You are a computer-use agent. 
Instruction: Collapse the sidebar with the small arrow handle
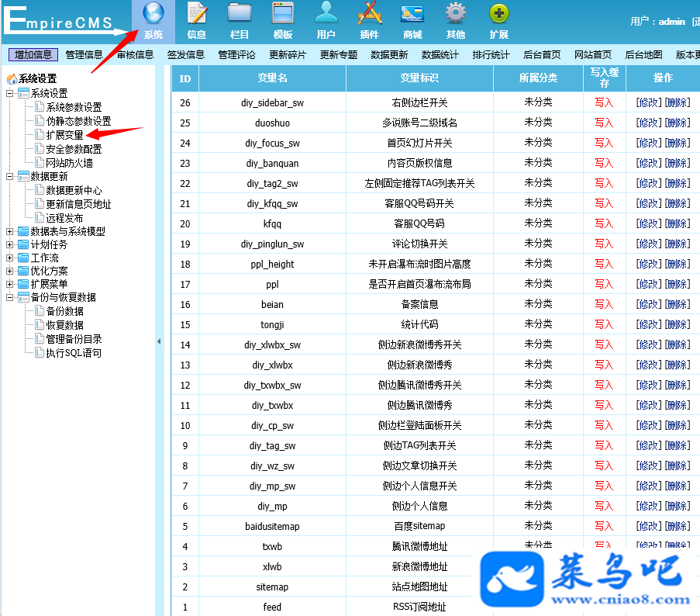(159, 341)
